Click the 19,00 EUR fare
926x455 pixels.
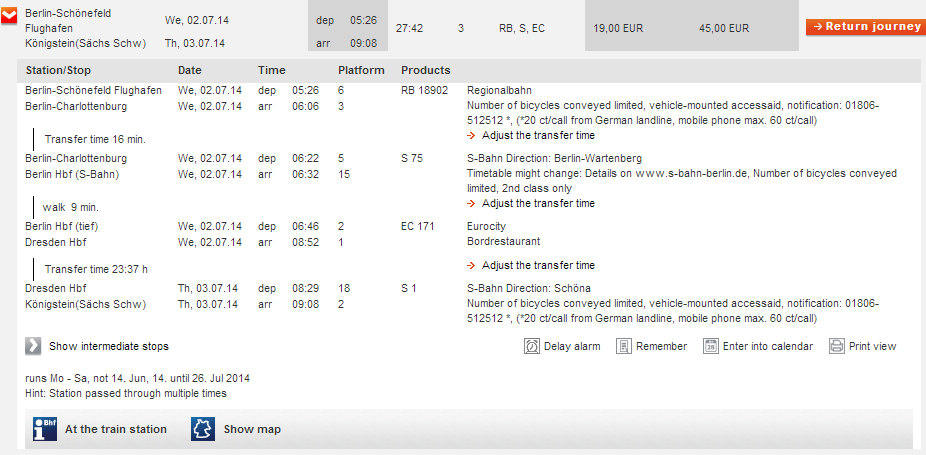[618, 28]
